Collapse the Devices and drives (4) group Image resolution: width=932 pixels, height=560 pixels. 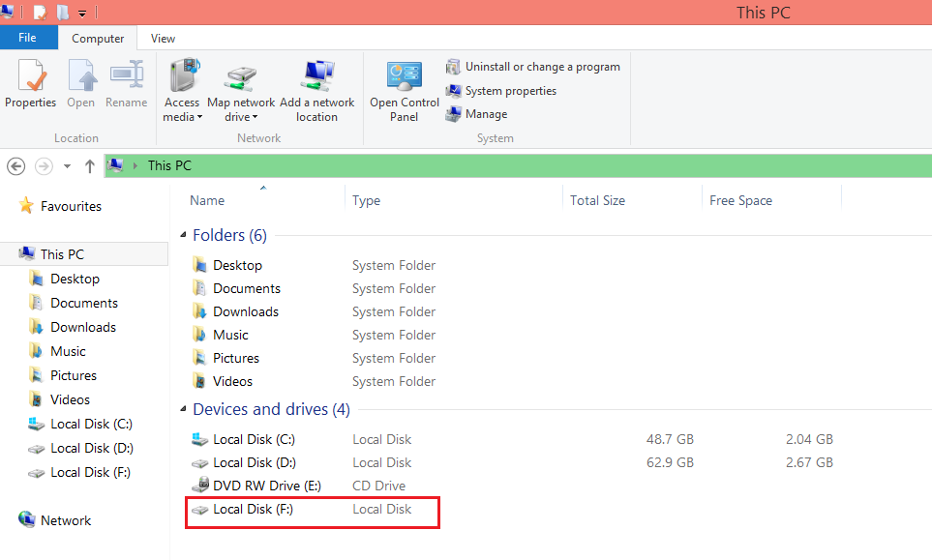(184, 409)
